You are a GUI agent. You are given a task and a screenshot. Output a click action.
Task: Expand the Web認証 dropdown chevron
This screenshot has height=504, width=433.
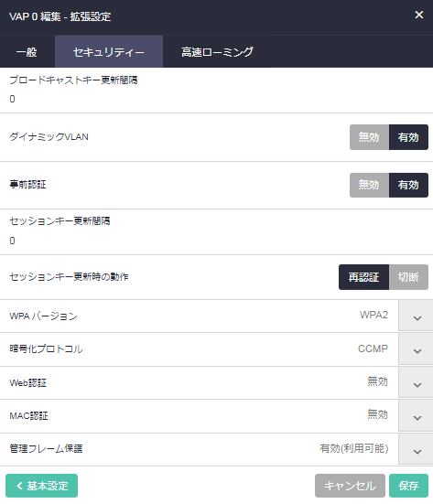[416, 382]
